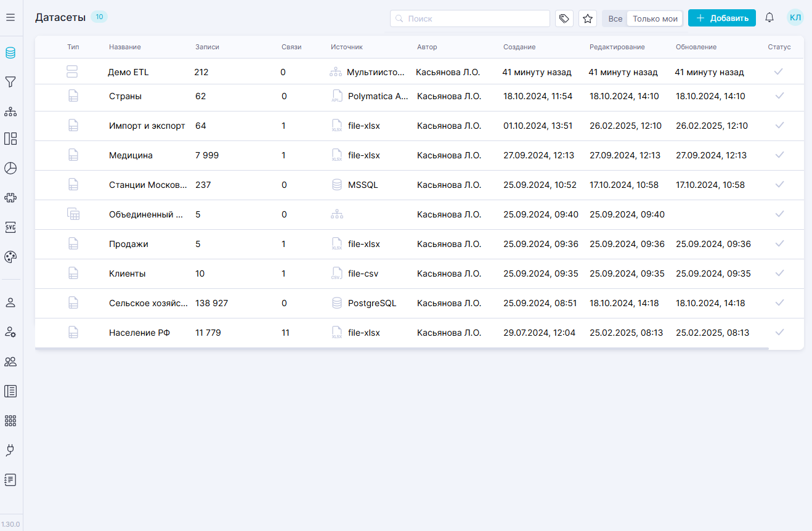
Task: Click the puzzle piece plugins icon
Action: click(10, 198)
